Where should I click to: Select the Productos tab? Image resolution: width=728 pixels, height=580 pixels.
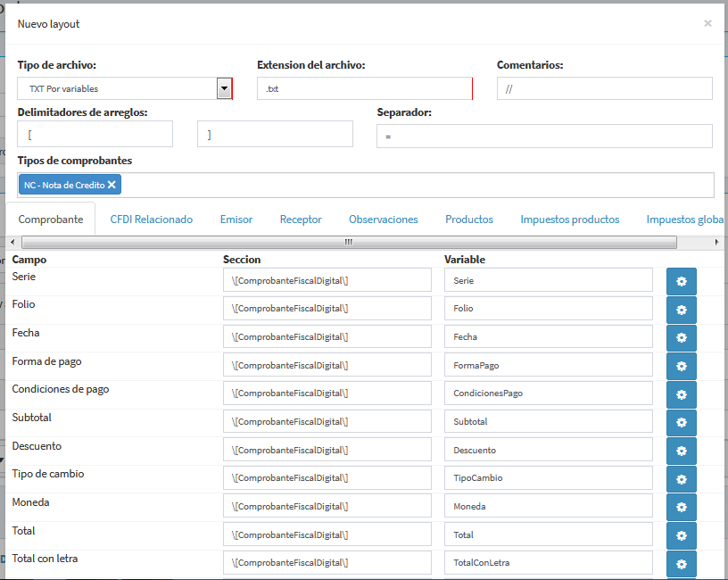[x=469, y=220]
